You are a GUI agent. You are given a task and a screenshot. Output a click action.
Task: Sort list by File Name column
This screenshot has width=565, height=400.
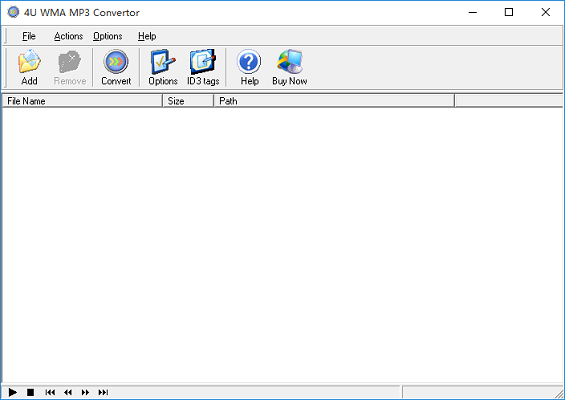click(82, 101)
